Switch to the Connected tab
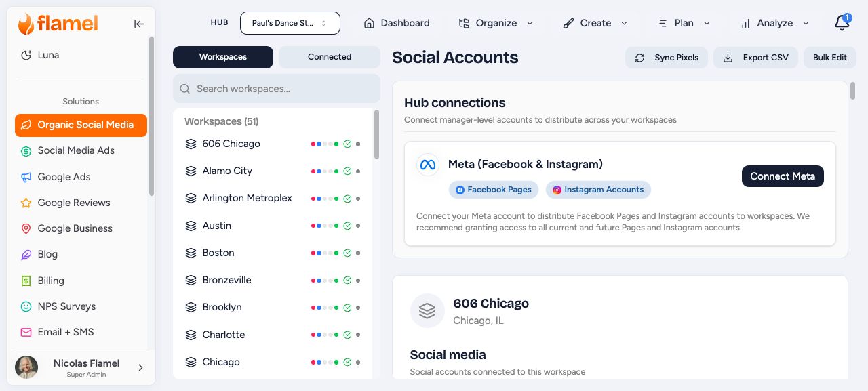868x391 pixels. (x=330, y=57)
